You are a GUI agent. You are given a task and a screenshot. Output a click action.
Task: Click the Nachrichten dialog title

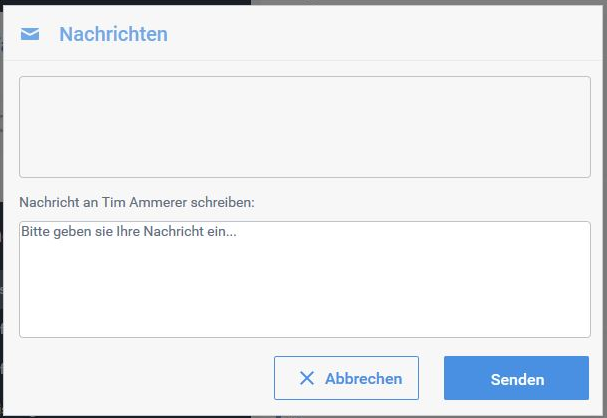[x=113, y=35]
